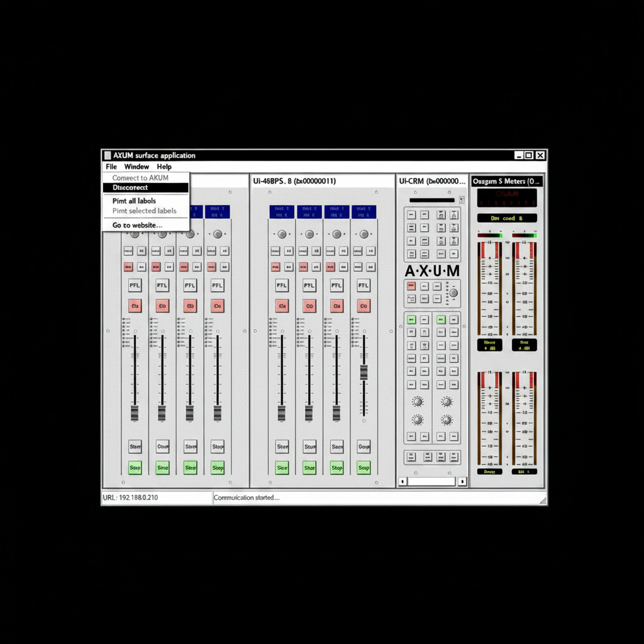Click red button beneath AXUM logo in CRM panel
Image resolution: width=644 pixels, height=644 pixels.
(411, 286)
